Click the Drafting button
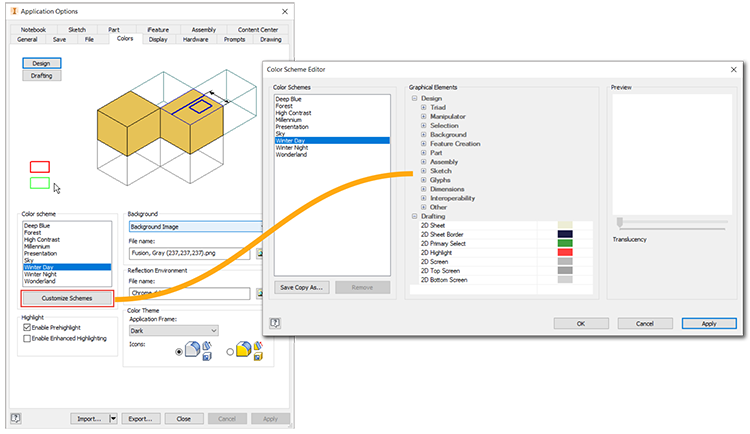 [x=42, y=76]
